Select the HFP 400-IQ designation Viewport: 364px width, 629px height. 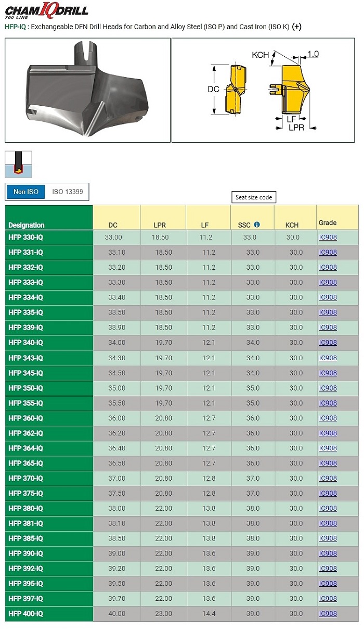pos(26,614)
